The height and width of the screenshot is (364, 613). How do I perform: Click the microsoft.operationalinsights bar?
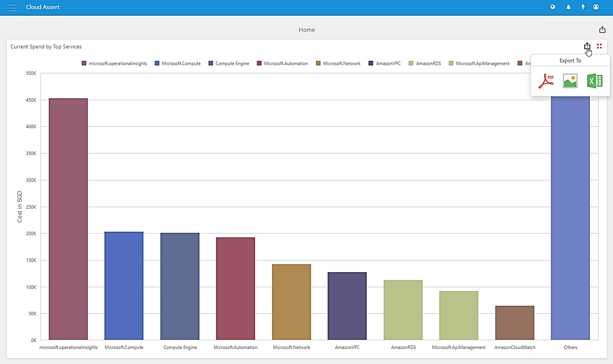pyautogui.click(x=68, y=219)
